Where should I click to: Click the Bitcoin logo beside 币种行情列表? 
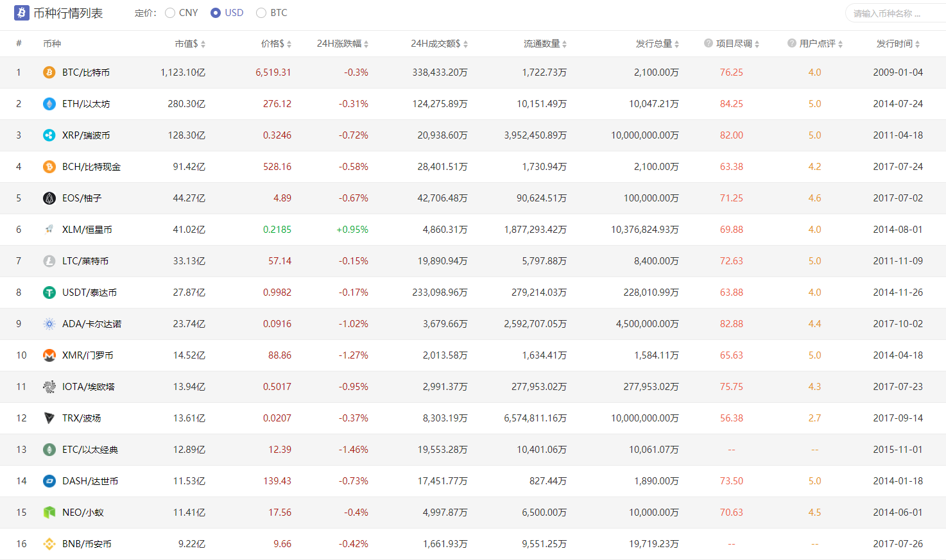click(21, 13)
